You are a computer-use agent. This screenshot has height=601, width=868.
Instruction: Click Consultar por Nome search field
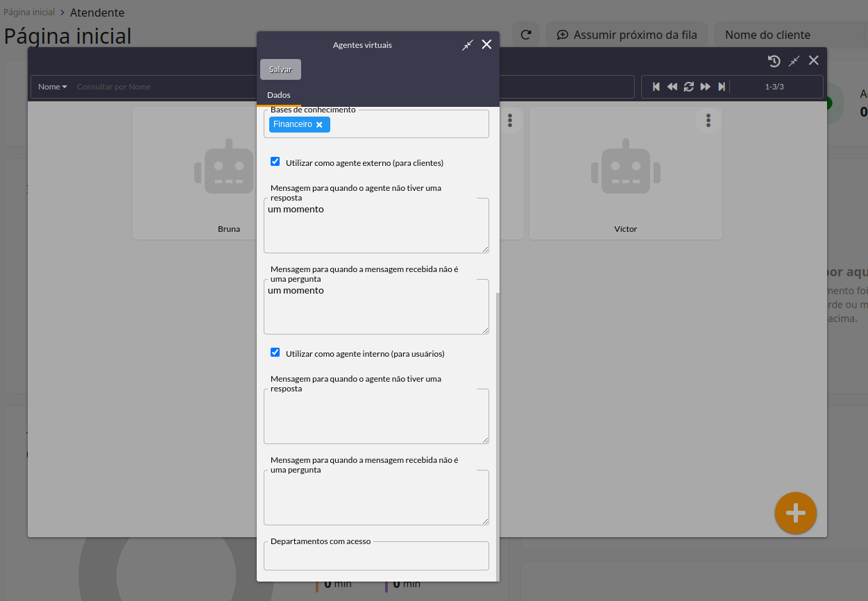point(354,87)
